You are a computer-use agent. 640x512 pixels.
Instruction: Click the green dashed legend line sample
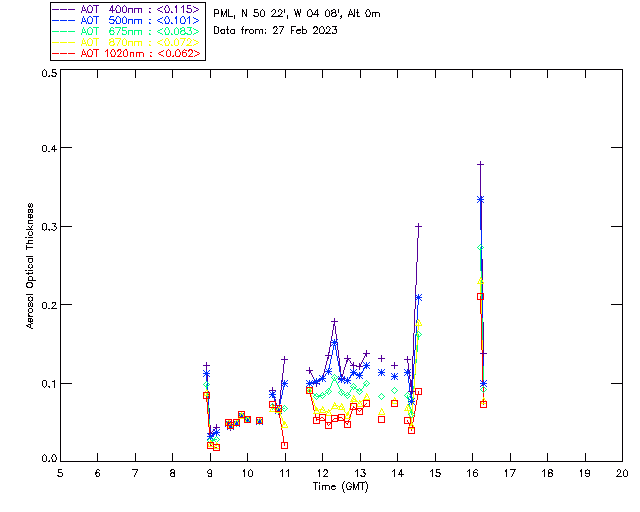64,31
